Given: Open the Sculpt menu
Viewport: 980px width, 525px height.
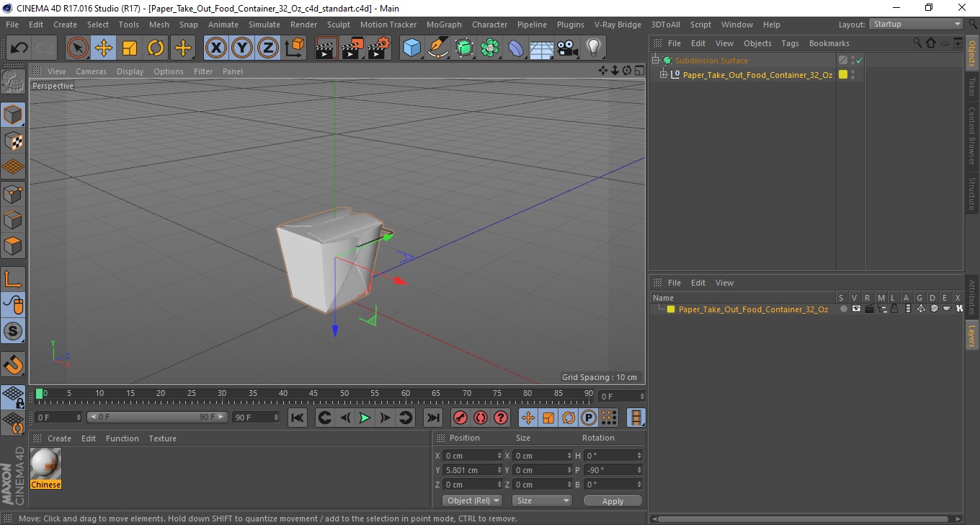Looking at the screenshot, I should coord(339,25).
